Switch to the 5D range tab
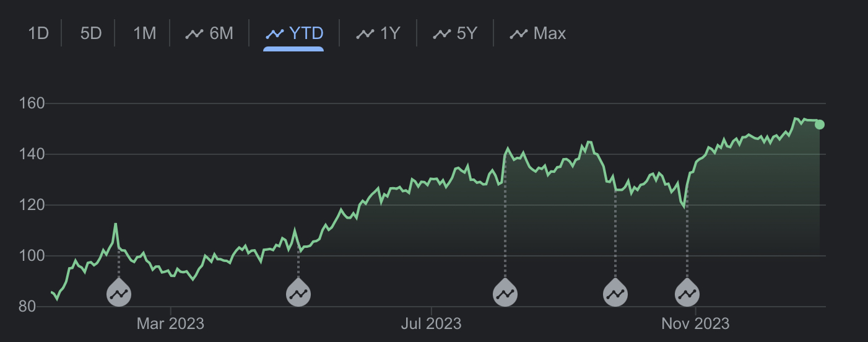This screenshot has width=868, height=342. [x=91, y=33]
